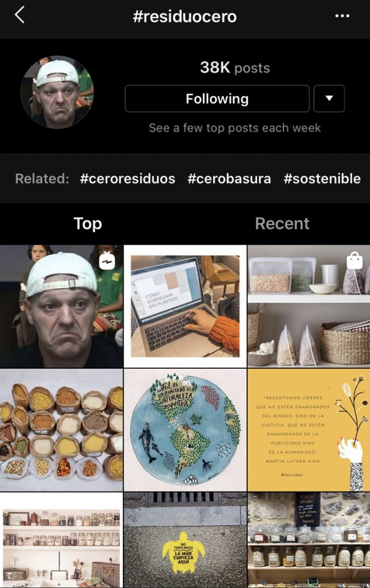Screen dimensions: 370x588
Task: Open the yellow turtle street stencil post
Action: 185,540
